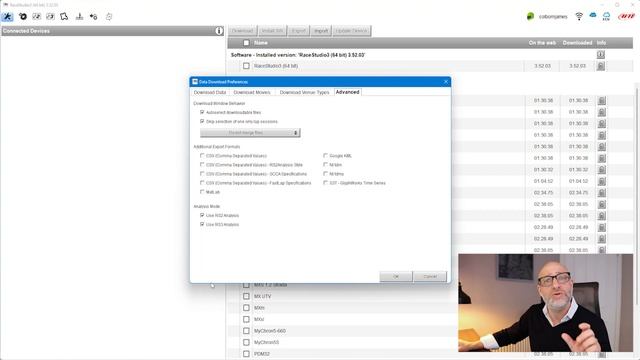
Task: Switch to the Download Movies tab
Action: tap(252, 92)
